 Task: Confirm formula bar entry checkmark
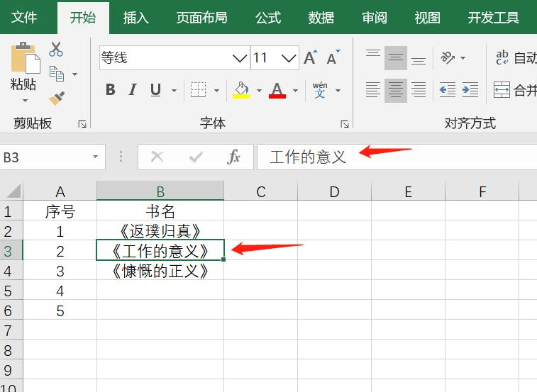(196, 157)
